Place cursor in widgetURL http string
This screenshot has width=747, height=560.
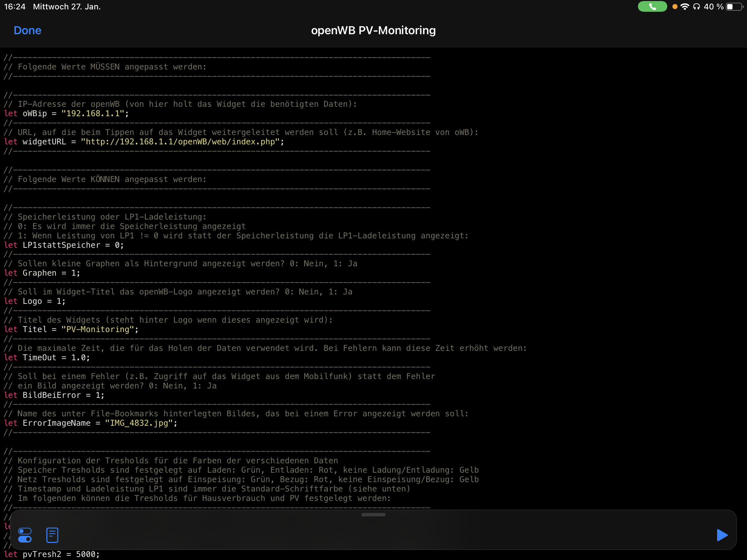click(x=181, y=142)
